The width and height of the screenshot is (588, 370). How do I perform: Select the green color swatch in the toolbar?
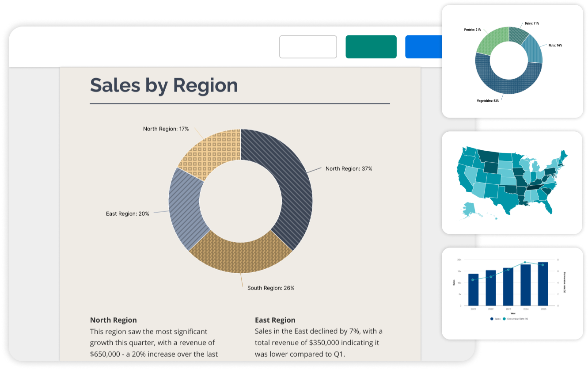pos(371,46)
